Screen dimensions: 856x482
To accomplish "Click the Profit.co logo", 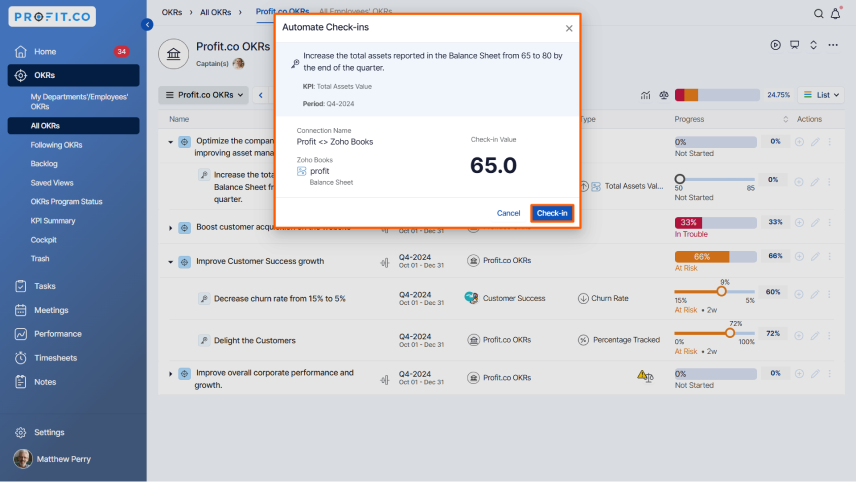I will (52, 16).
